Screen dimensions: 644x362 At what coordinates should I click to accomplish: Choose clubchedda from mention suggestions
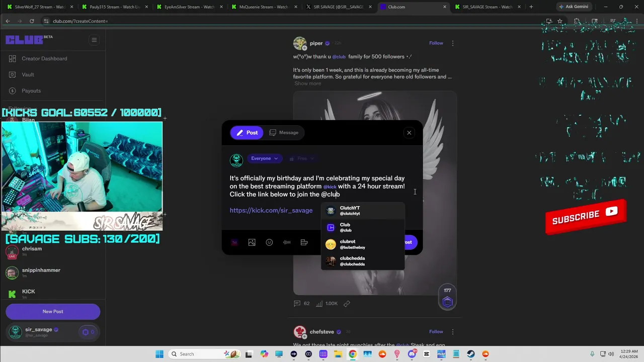363,261
